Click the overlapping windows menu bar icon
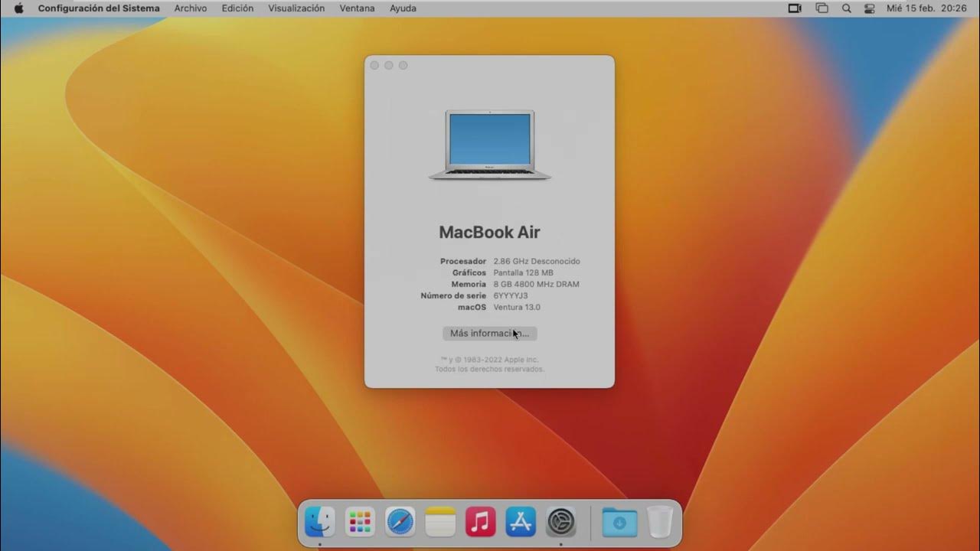This screenshot has height=551, width=980. (x=822, y=8)
